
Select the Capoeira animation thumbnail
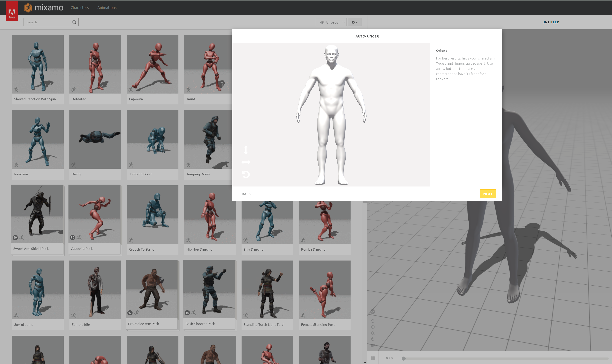[x=152, y=64]
